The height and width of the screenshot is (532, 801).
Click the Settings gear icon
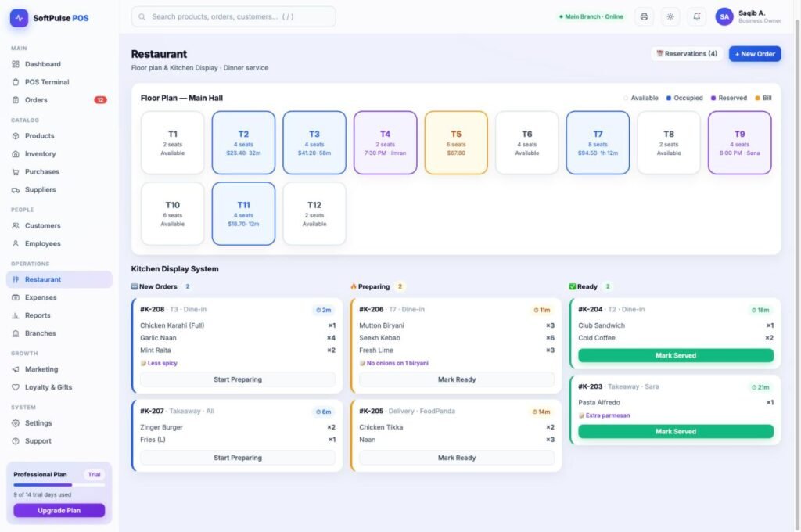[16, 423]
